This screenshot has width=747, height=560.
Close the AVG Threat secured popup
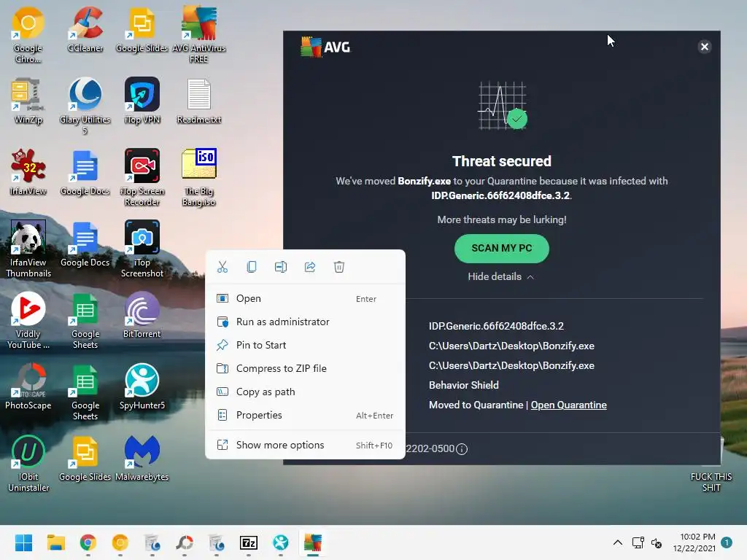704,47
